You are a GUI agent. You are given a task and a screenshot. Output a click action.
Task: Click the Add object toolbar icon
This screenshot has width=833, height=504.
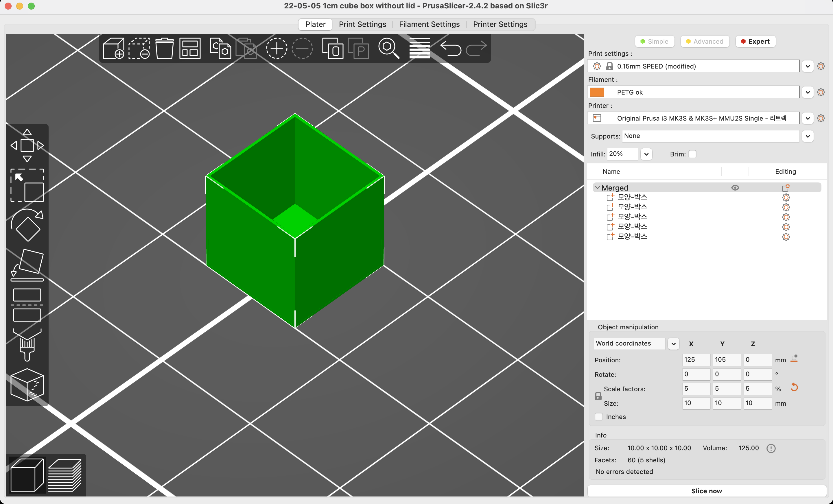tap(114, 48)
